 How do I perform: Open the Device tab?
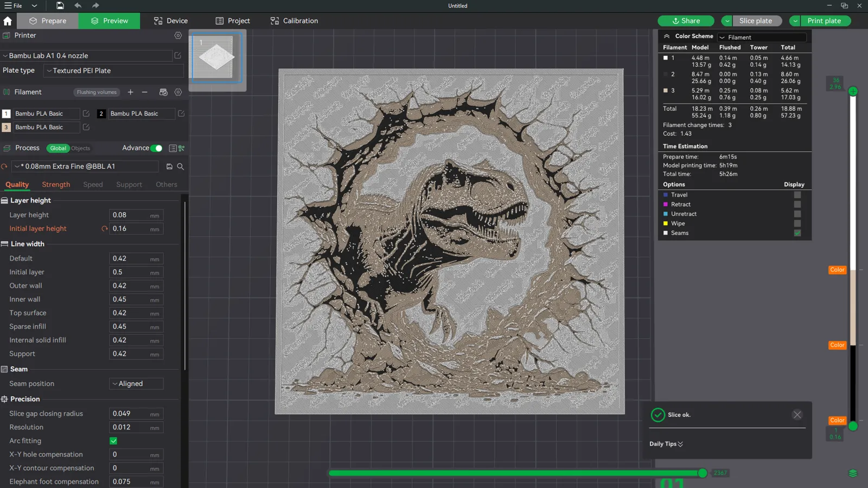(x=171, y=21)
